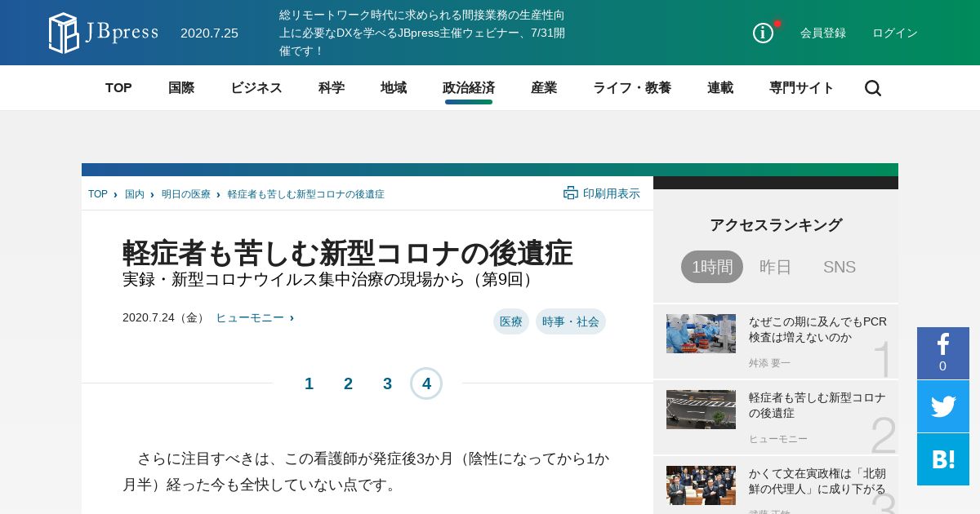Open 文在寅政権 ranking article thumbnail
The width and height of the screenshot is (980, 514).
701,485
